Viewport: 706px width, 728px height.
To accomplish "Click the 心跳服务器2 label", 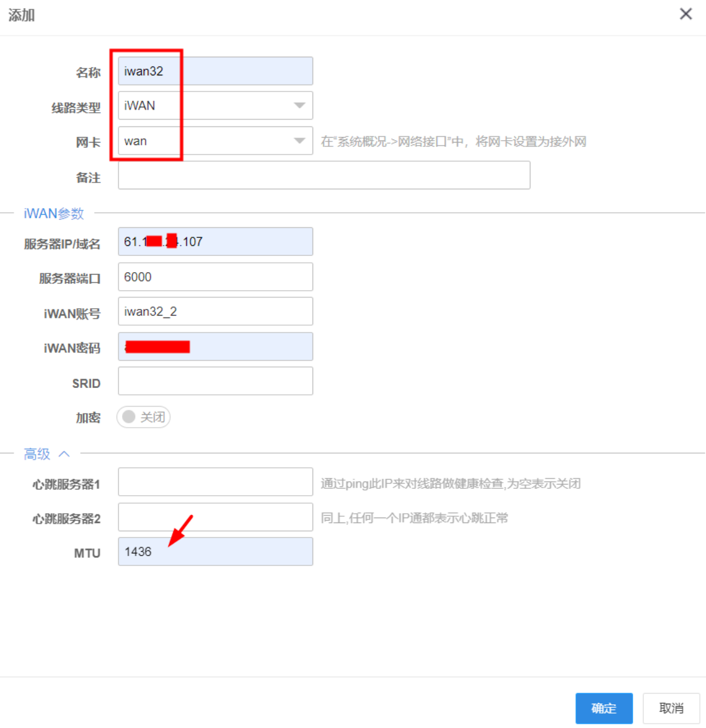I will click(x=67, y=519).
